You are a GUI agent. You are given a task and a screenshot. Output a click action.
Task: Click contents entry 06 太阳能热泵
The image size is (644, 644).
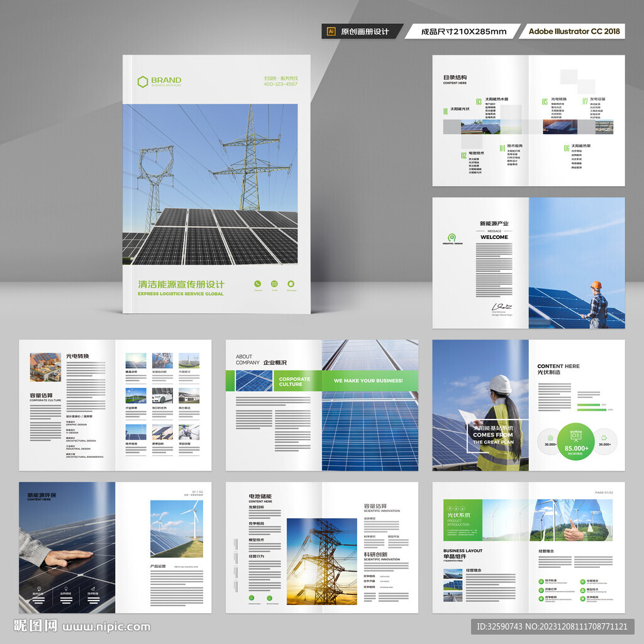[577, 147]
